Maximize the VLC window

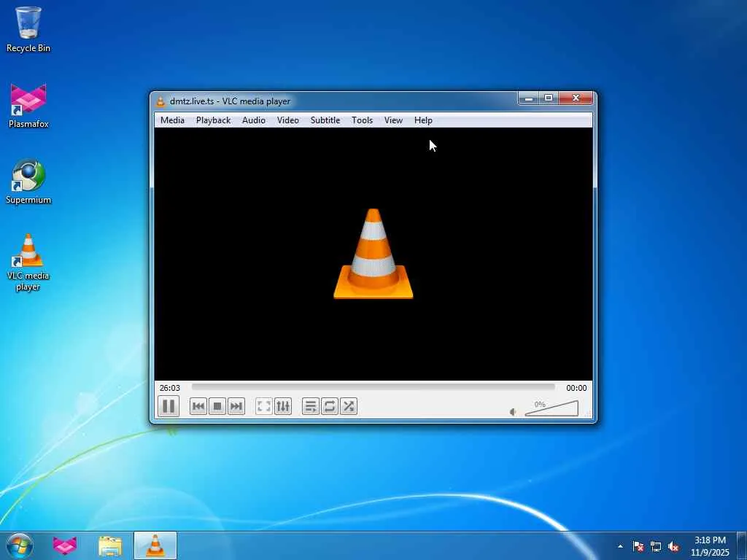[549, 98]
